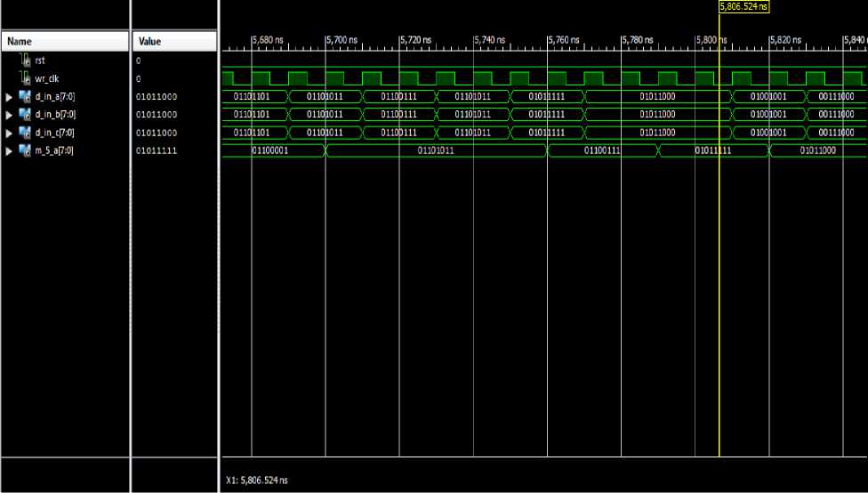Expand the d_in_b[7:0] bus signal

coord(9,115)
